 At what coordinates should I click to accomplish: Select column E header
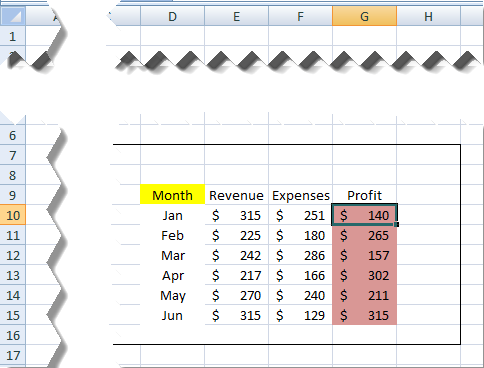[236, 16]
